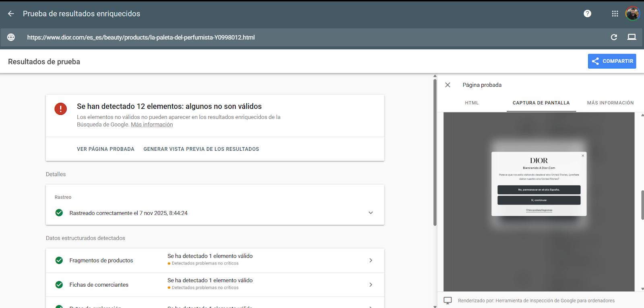Click 'Resultados de prueba' heading
The height and width of the screenshot is (308, 644).
pyautogui.click(x=44, y=62)
